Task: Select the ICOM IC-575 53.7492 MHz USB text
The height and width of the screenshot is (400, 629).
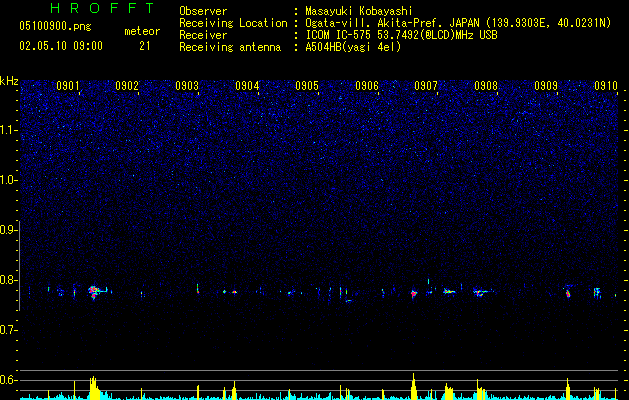Action: tap(401, 35)
